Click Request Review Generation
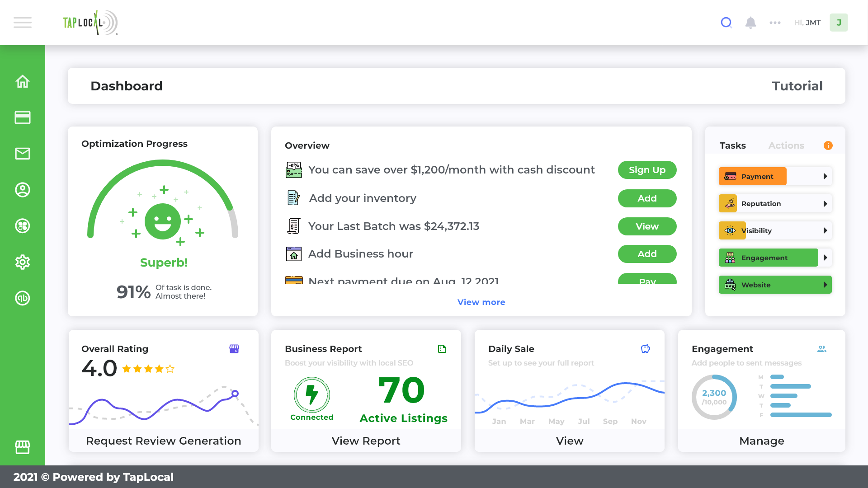Viewport: 868px width, 488px height. [163, 441]
